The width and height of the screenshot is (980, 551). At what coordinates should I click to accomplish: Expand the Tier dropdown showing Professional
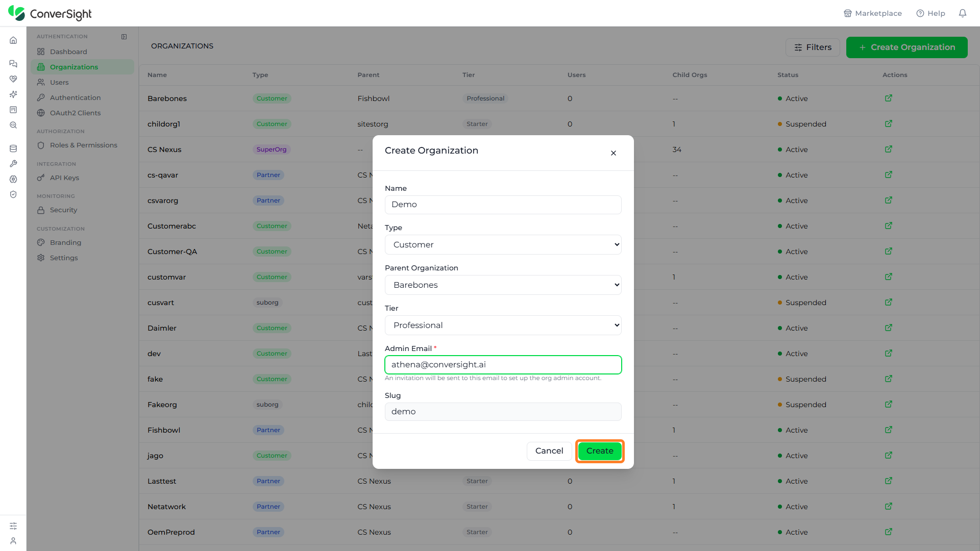[503, 325]
